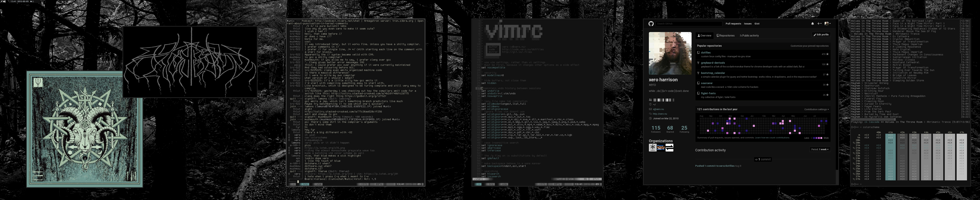Open Pull requests in GitHub header
The height and width of the screenshot is (200, 980).
coord(733,24)
